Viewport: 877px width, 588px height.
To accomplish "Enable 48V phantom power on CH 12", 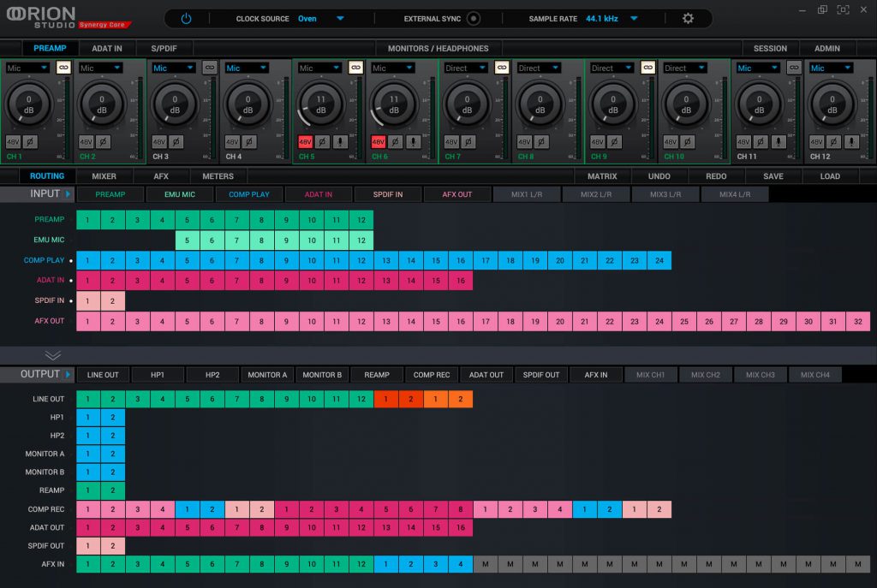I will click(x=815, y=141).
